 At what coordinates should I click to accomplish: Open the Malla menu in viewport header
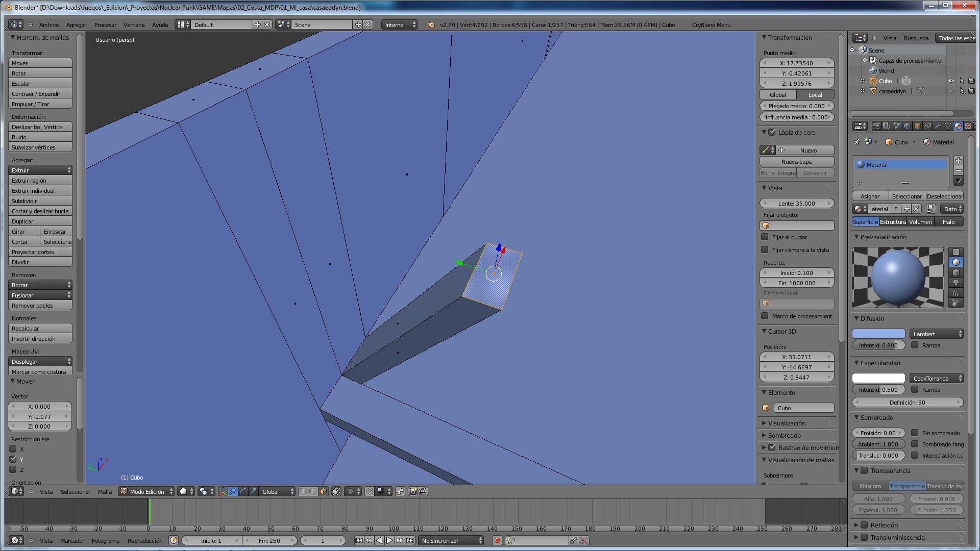tap(105, 491)
